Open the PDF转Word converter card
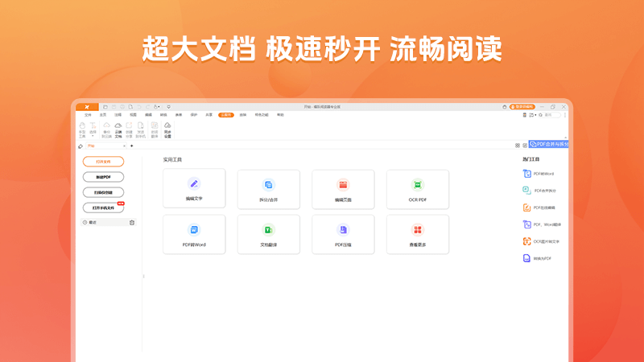The height and width of the screenshot is (362, 644). coord(194,235)
